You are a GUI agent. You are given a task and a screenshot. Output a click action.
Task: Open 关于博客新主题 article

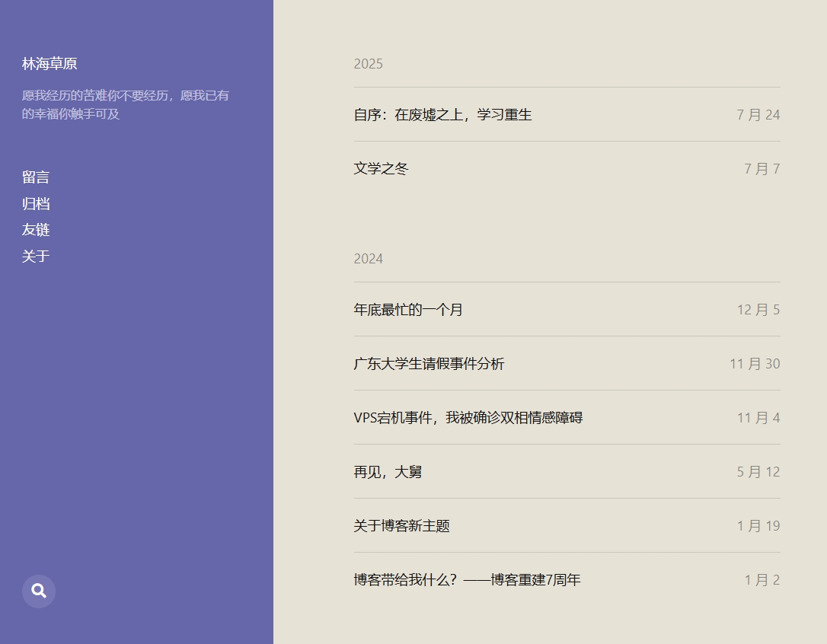(x=401, y=526)
